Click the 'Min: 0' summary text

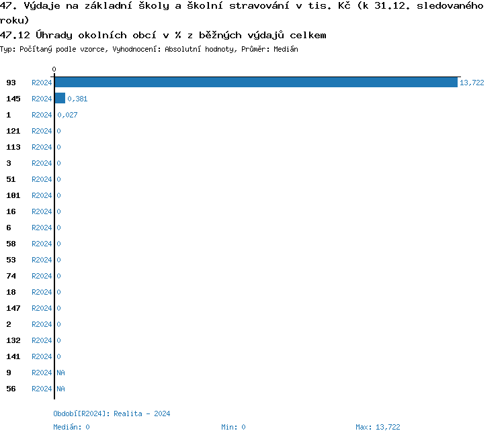[x=233, y=427]
